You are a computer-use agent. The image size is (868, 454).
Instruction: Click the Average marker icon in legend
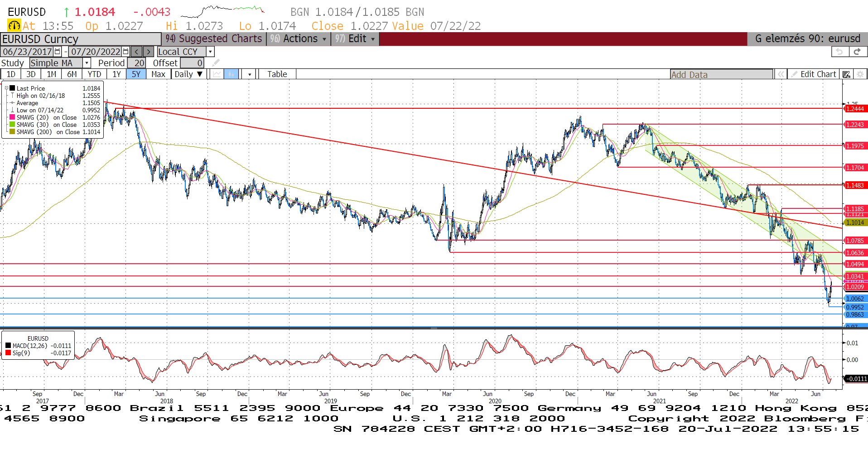click(x=13, y=103)
